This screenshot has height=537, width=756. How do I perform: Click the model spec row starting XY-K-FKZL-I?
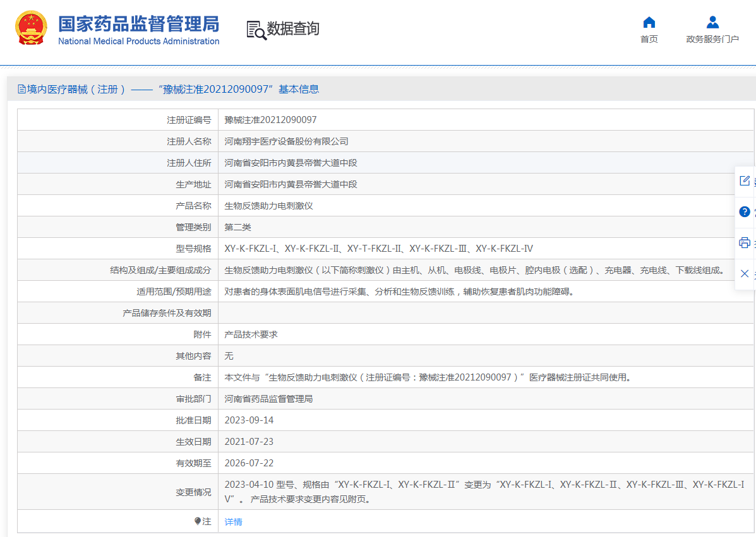(x=378, y=249)
